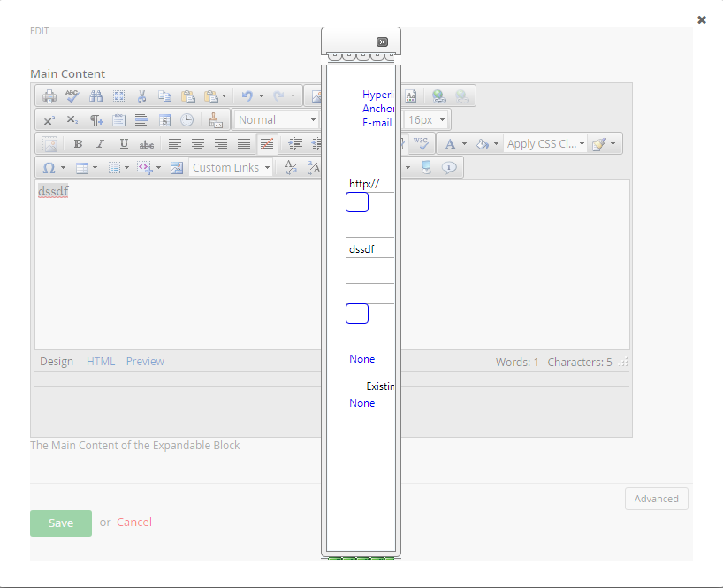The height and width of the screenshot is (588, 723).
Task: Apply Italic formatting
Action: tap(101, 144)
